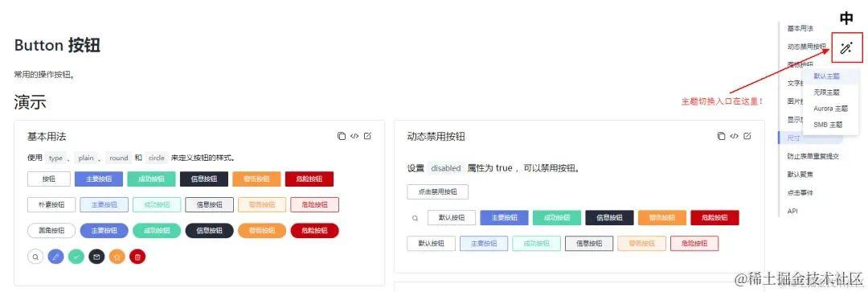Copy code of the 基本用法 demo
This screenshot has width=868, height=292.
342,136
